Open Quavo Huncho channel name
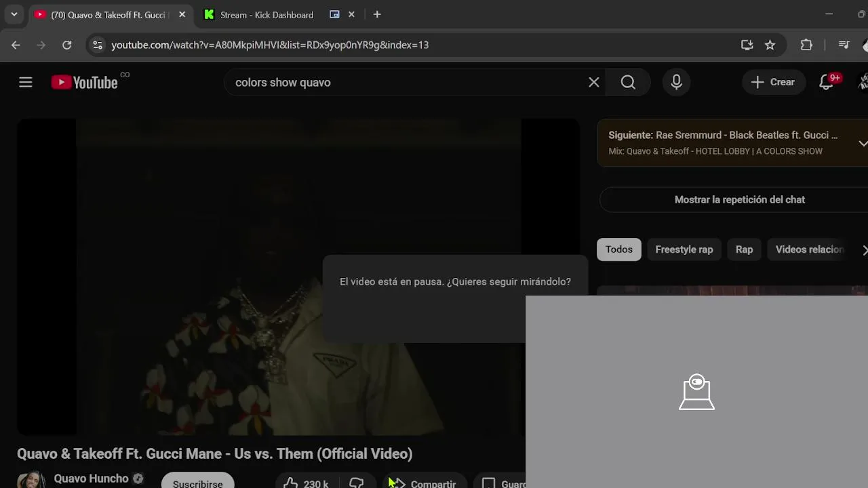This screenshot has width=868, height=488. pos(91,479)
